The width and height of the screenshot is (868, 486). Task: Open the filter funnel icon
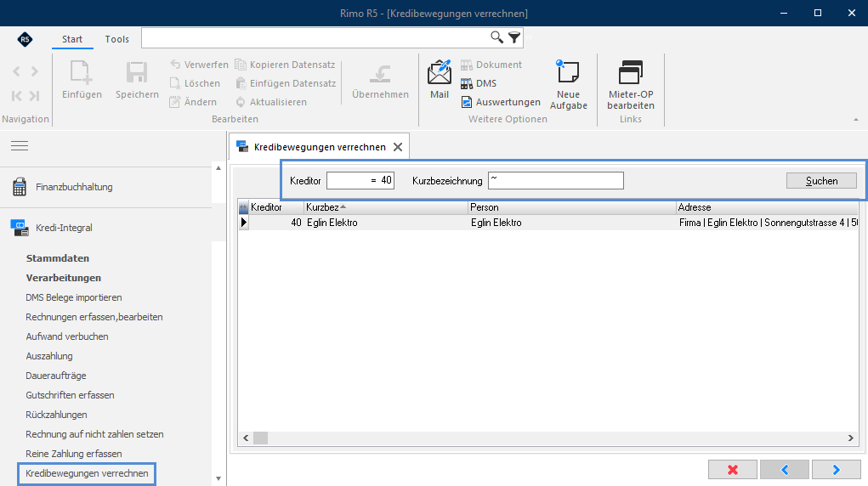pyautogui.click(x=514, y=37)
